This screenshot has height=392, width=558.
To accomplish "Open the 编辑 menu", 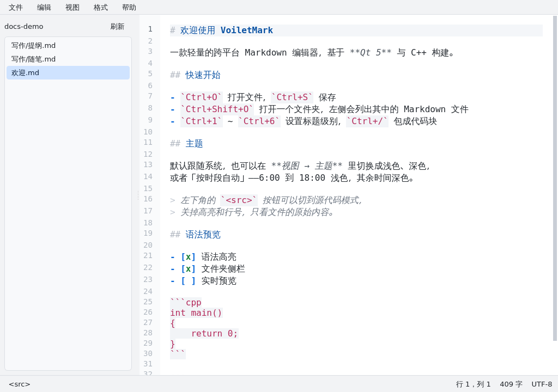I will tap(44, 8).
